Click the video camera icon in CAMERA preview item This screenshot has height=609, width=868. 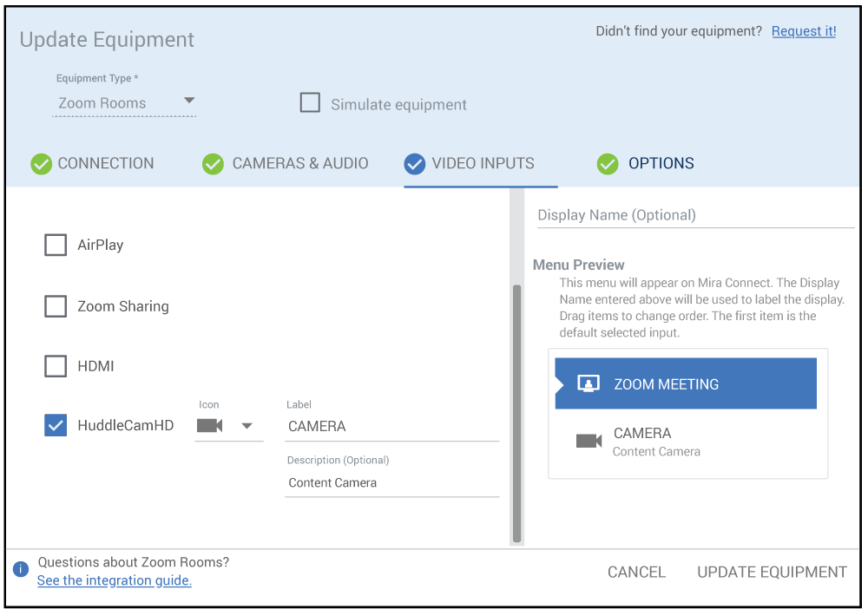coord(589,441)
